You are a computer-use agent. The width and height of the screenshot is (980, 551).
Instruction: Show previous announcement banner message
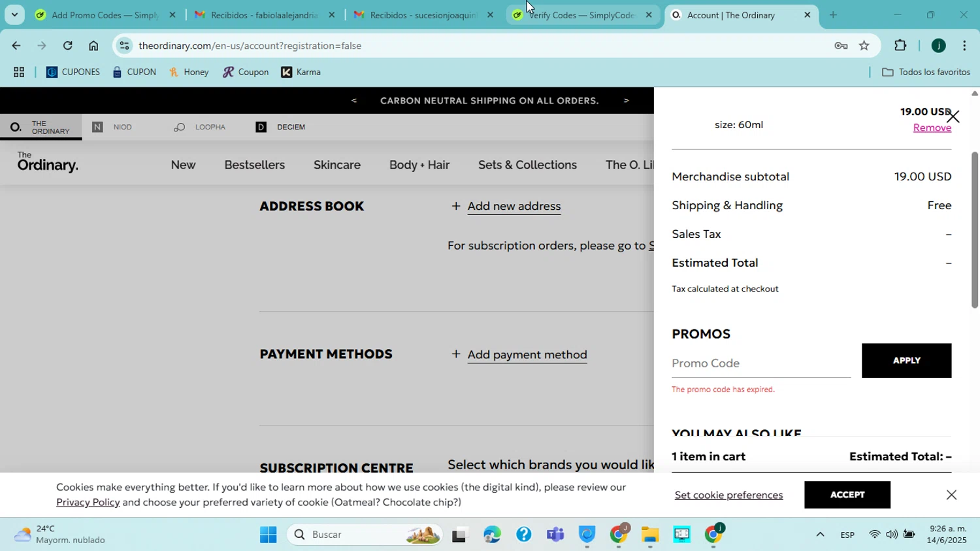click(354, 101)
